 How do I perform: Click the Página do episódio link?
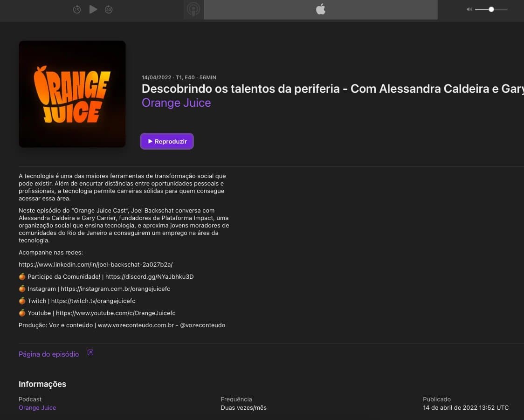pyautogui.click(x=49, y=354)
